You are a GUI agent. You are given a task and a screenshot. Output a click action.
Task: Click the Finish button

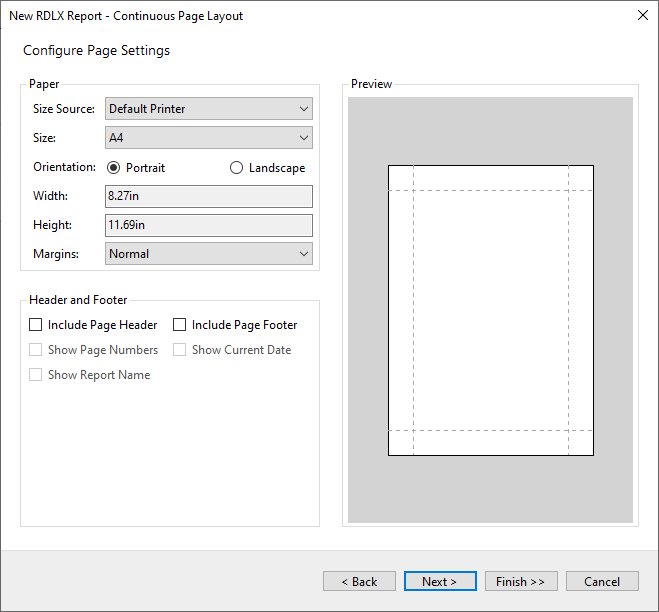coord(521,581)
